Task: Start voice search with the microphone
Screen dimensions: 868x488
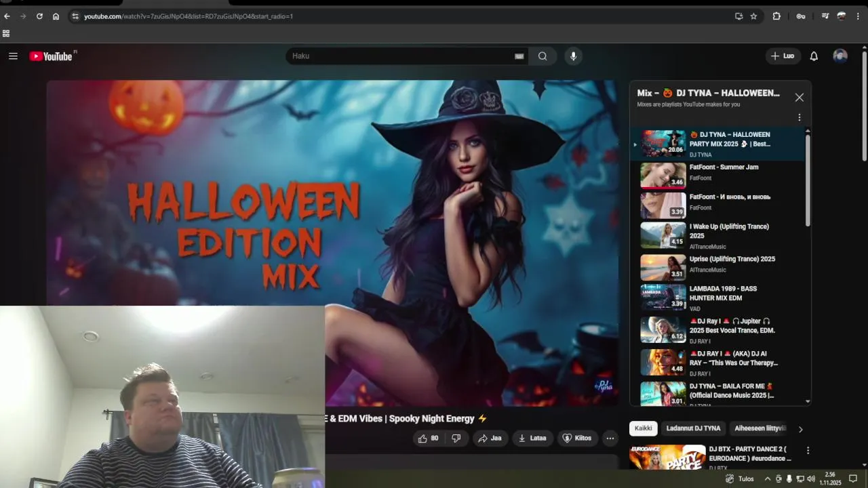Action: point(573,56)
